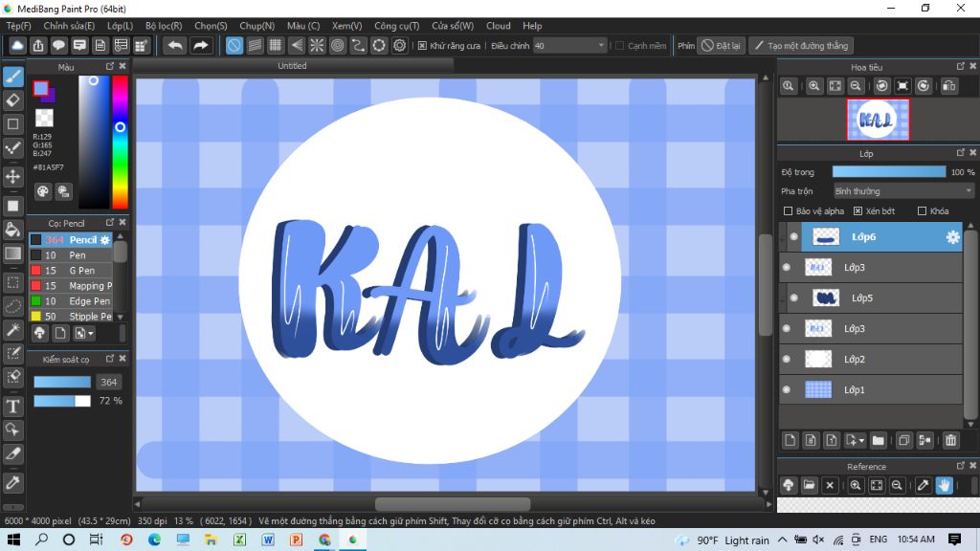The image size is (980, 551).
Task: Switch to the Untitled canvas tab
Action: 292,66
